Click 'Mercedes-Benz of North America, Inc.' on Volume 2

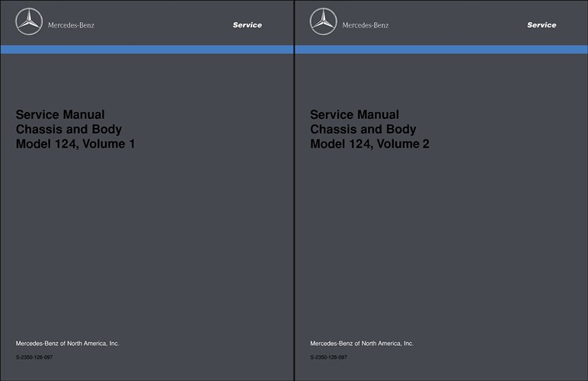(362, 344)
